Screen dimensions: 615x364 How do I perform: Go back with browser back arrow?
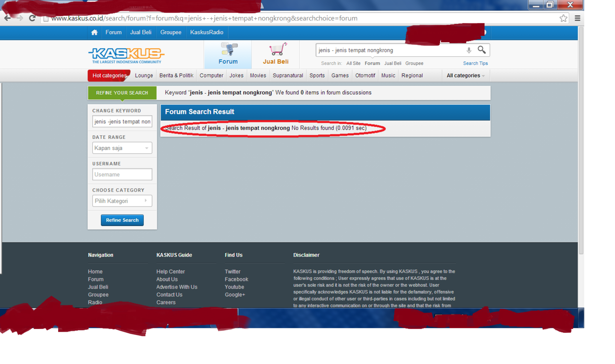7,18
